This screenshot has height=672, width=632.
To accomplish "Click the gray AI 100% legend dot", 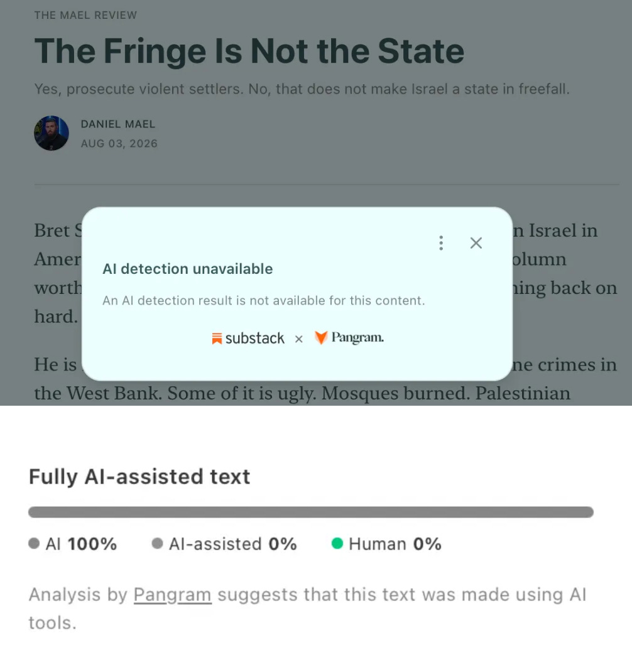I will tap(34, 543).
